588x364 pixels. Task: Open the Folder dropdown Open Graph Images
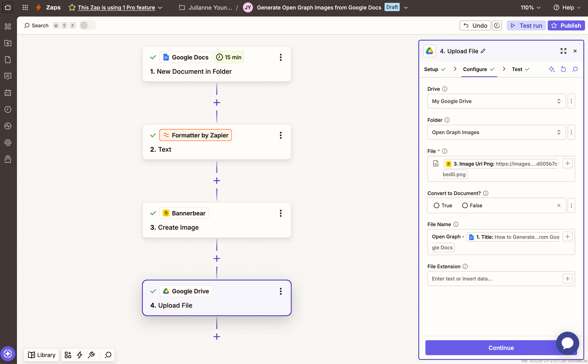[496, 132]
